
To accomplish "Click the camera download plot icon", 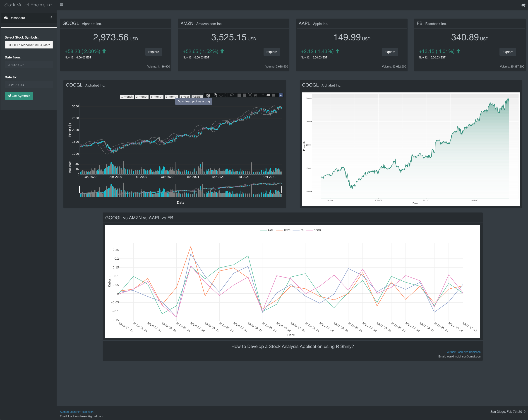I will 208,95.
